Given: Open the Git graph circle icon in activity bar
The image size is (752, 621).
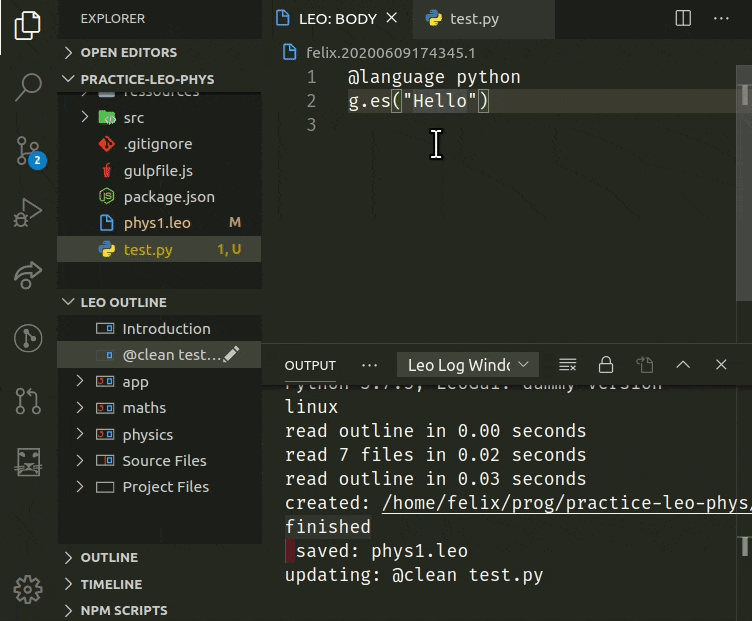Looking at the screenshot, I should click(28, 338).
